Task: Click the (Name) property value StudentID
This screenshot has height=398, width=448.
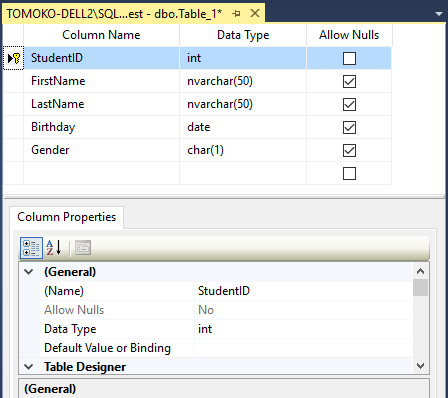Action: pos(303,291)
